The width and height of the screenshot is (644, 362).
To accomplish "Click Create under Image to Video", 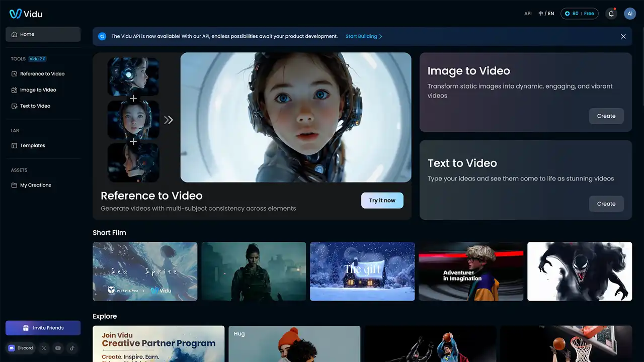I will (x=606, y=116).
